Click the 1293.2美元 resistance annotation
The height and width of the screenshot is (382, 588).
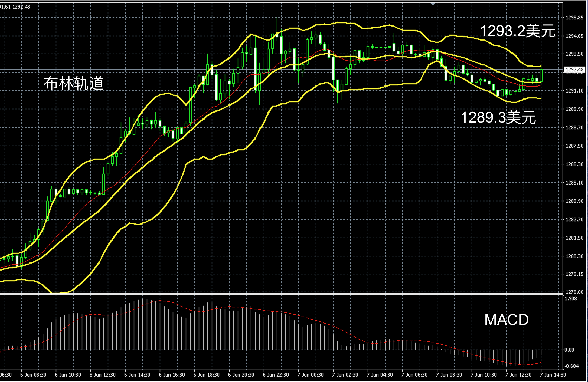tap(517, 31)
